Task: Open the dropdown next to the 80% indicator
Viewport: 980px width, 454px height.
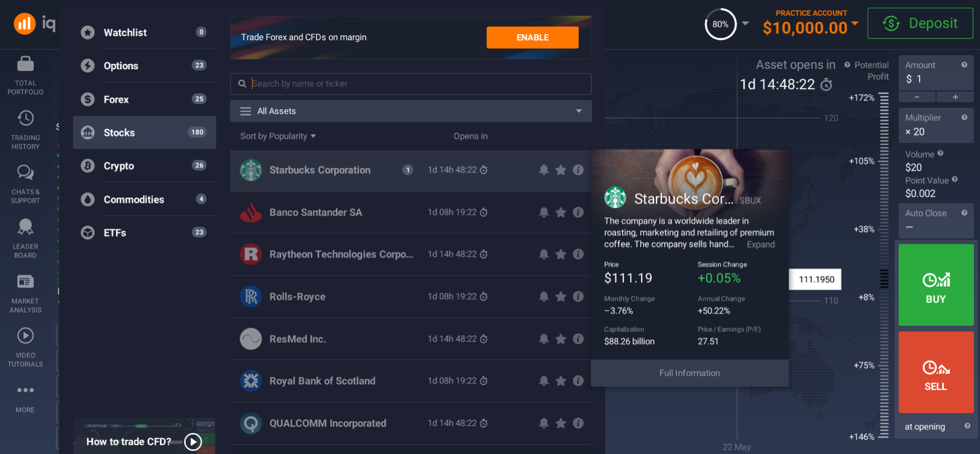Action: coord(745,23)
